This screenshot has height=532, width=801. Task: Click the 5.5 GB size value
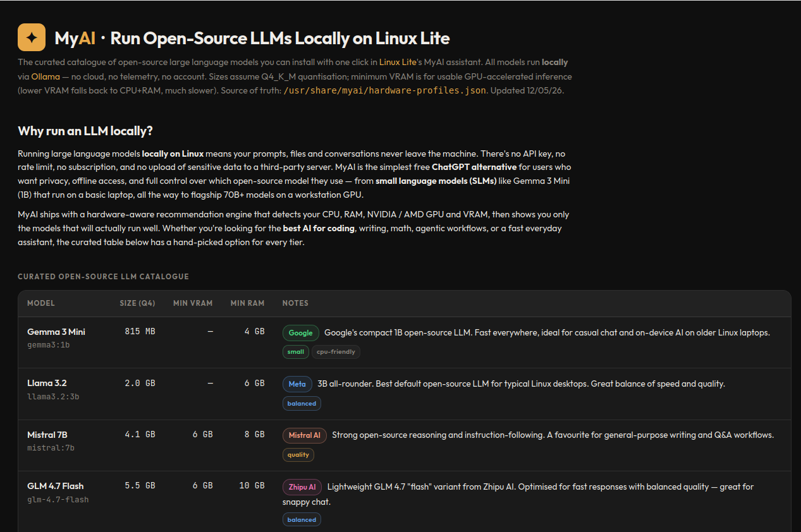[140, 486]
